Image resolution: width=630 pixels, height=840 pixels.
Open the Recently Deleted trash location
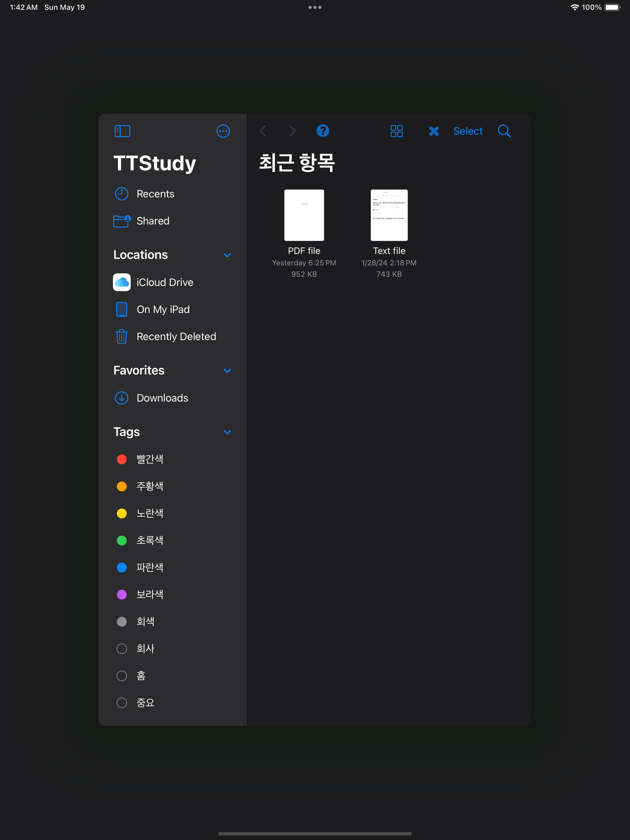(176, 336)
